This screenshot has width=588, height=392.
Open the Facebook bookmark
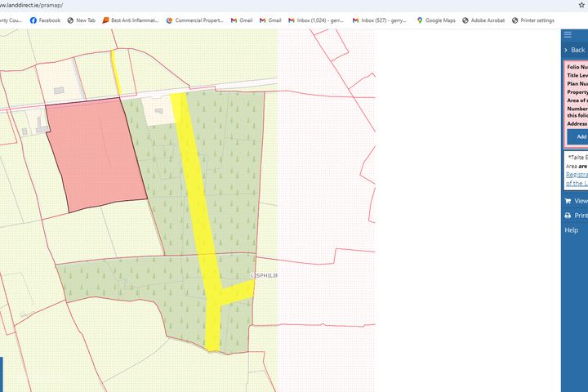(x=45, y=20)
